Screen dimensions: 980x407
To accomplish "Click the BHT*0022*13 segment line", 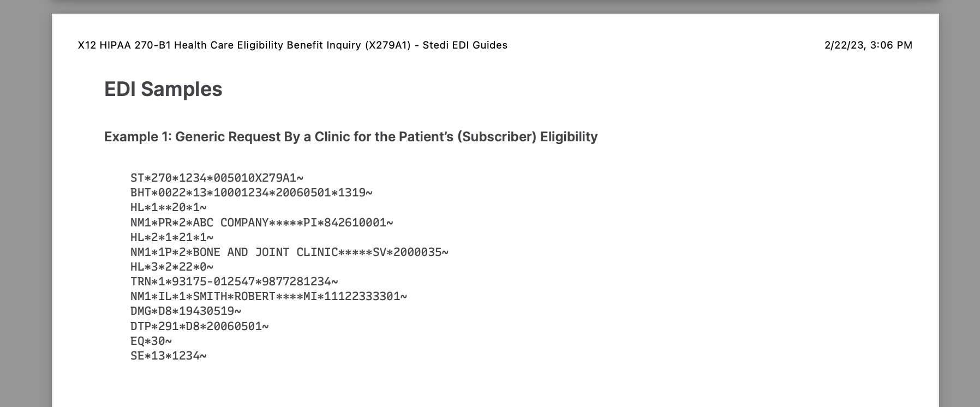I will (252, 193).
